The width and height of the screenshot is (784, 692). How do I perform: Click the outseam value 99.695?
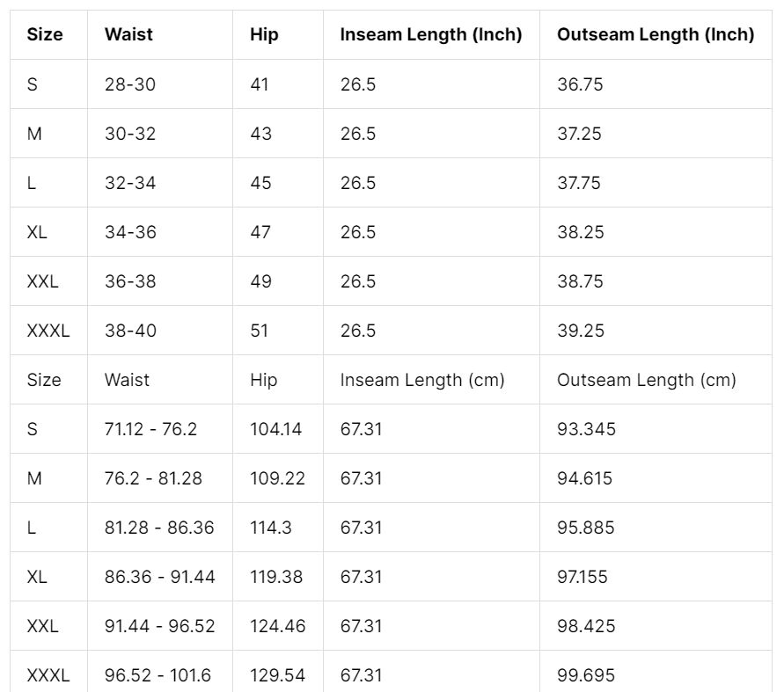(x=585, y=675)
